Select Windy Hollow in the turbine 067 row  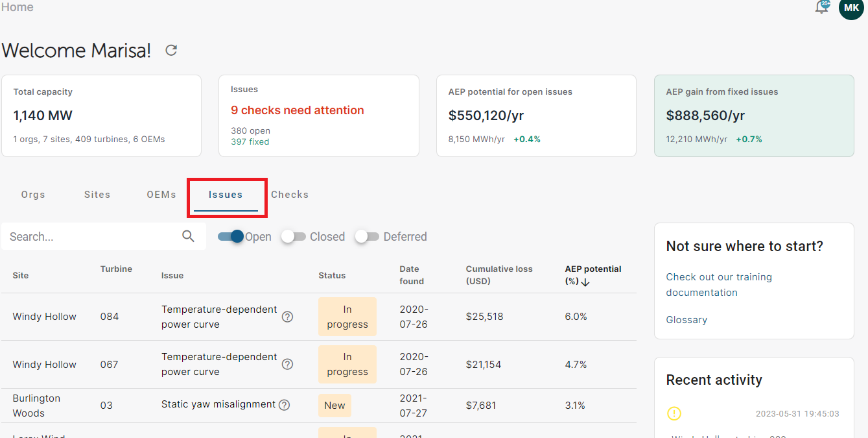pyautogui.click(x=45, y=365)
